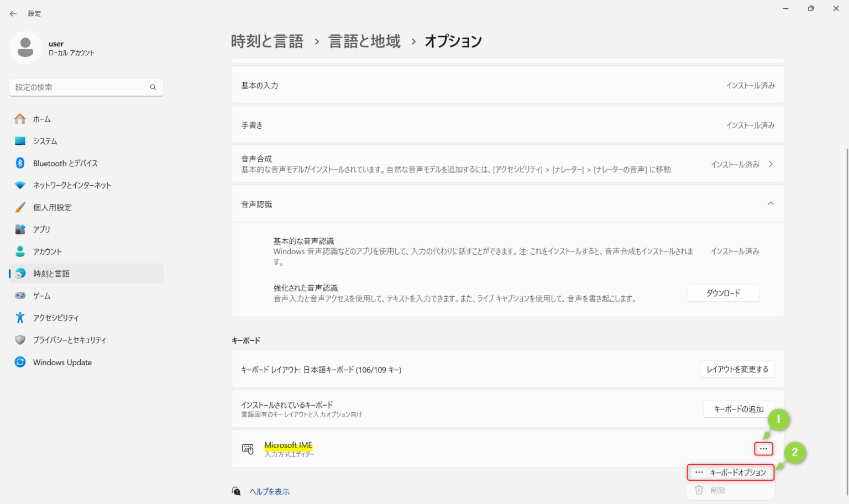The image size is (849, 504).
Task: Click the search magnifier icon
Action: coord(153,87)
